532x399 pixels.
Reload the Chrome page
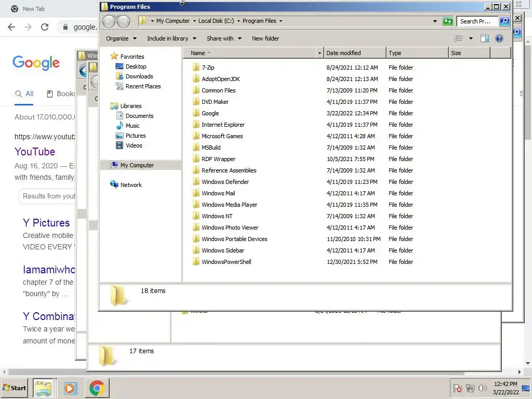click(x=45, y=27)
